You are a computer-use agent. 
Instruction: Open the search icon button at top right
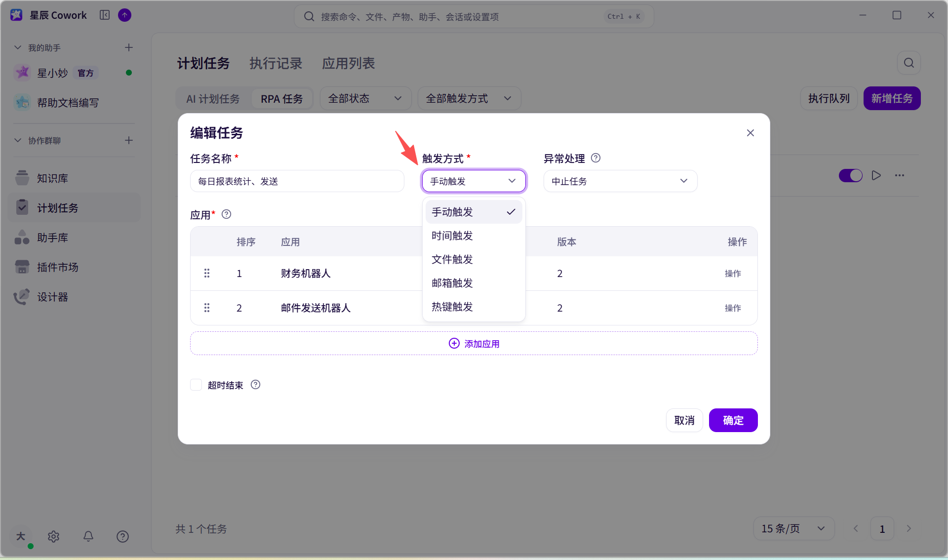pos(909,63)
